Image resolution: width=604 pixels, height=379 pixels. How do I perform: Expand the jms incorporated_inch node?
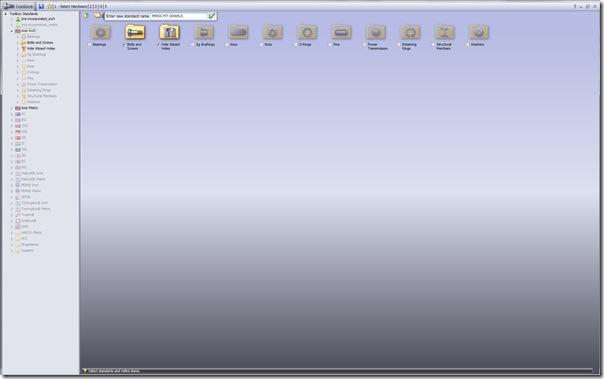(12, 19)
